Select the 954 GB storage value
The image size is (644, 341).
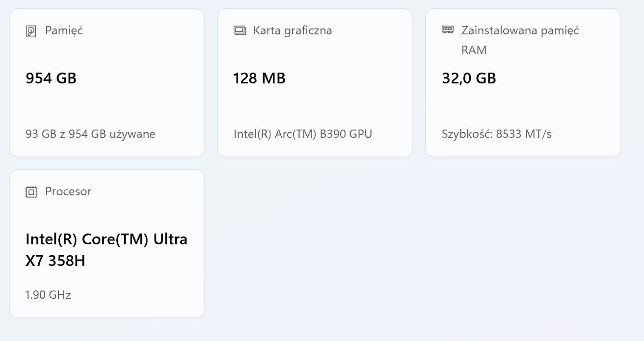[x=51, y=78]
